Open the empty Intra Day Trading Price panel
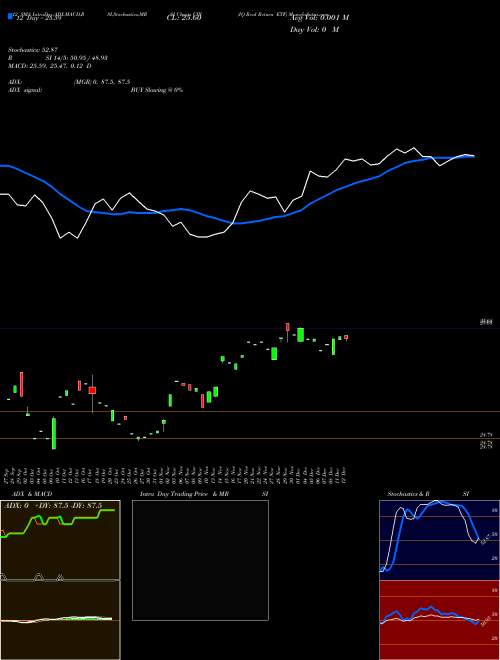The height and width of the screenshot is (660, 500). pos(200,560)
